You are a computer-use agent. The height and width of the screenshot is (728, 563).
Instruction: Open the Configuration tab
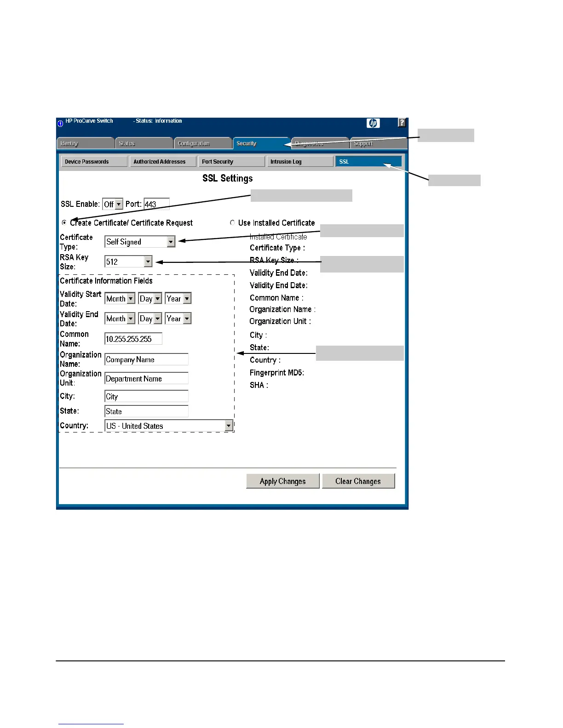(203, 143)
